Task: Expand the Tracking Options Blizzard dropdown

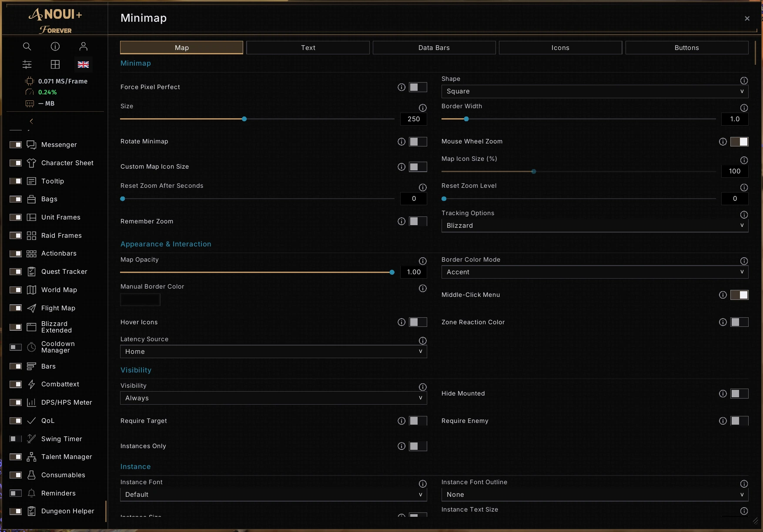Action: 595,226
